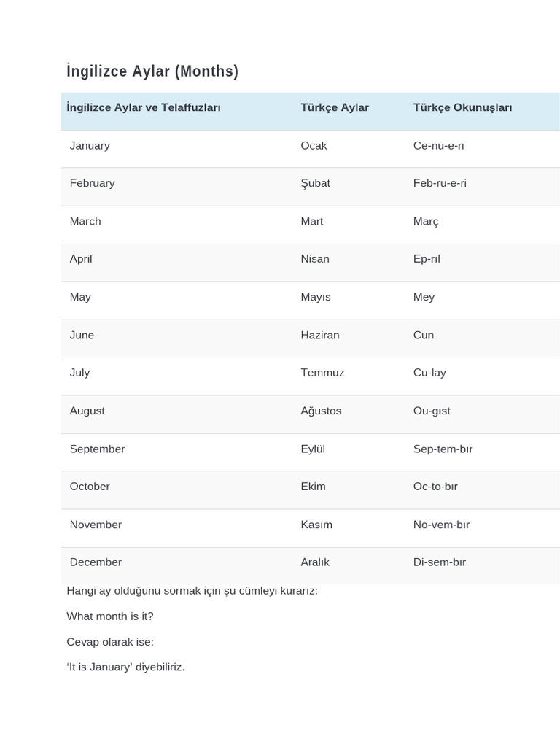Click the İngilizce Aylar (Months) heading
Image resolution: width=560 pixels, height=747 pixels.
[152, 71]
